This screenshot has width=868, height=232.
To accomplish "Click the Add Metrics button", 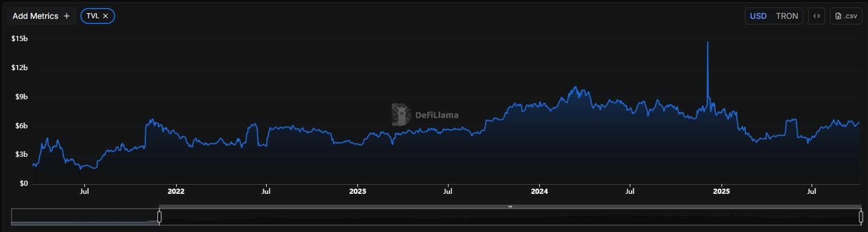I will [x=41, y=16].
